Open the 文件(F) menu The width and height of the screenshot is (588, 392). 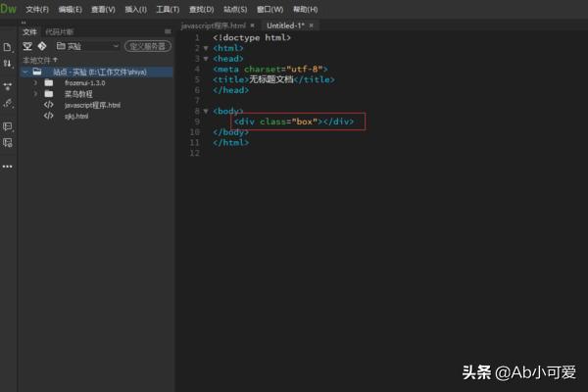pos(37,9)
